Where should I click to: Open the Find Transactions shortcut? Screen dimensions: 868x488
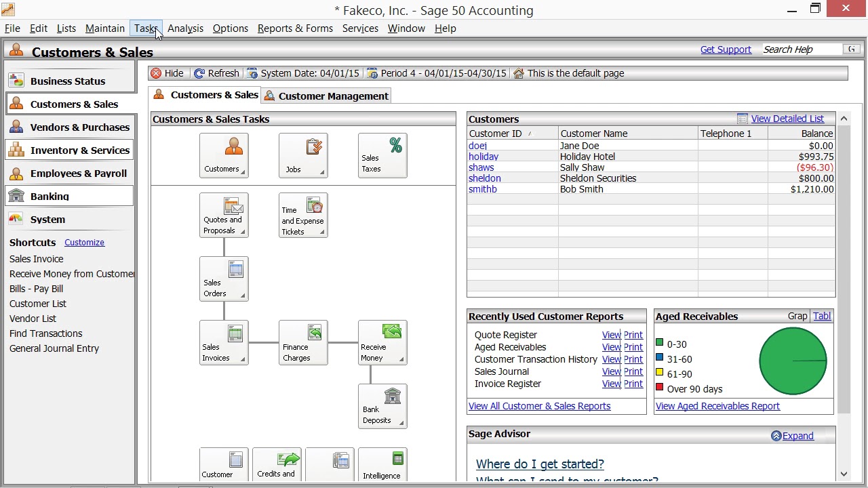pos(46,333)
